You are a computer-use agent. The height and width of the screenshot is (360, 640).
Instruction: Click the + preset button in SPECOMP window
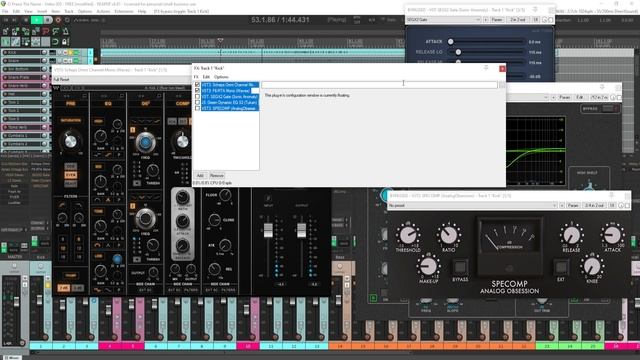(x=562, y=205)
